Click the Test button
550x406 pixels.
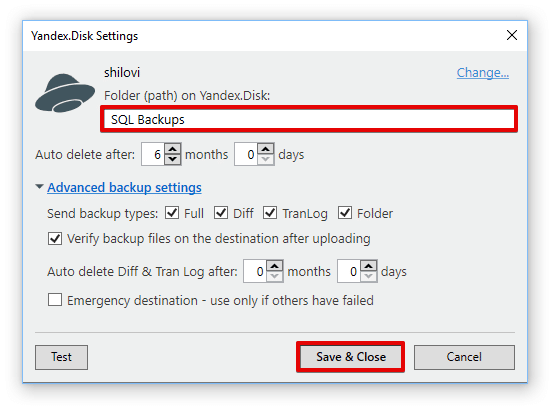click(x=61, y=357)
